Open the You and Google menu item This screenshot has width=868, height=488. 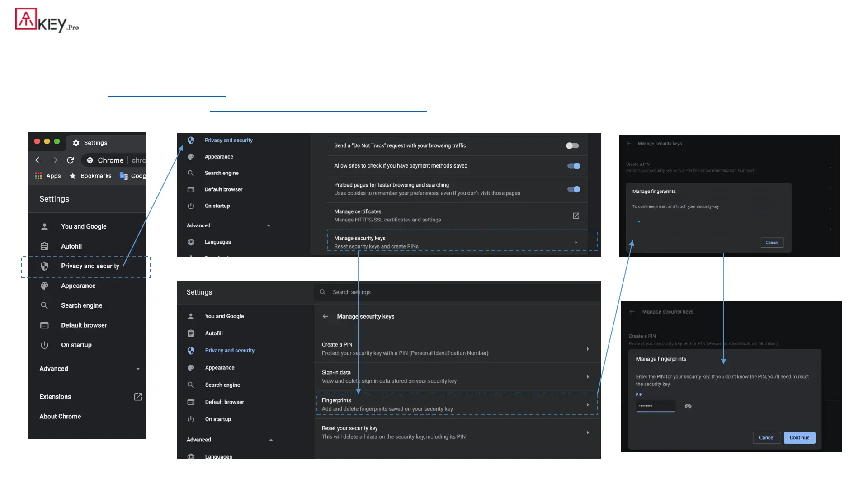pyautogui.click(x=84, y=226)
